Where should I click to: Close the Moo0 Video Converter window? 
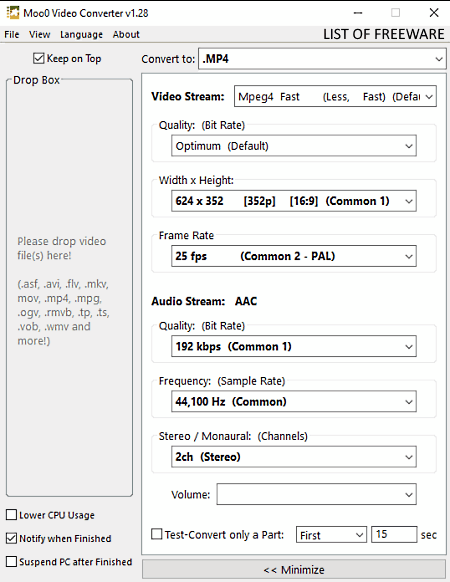click(x=434, y=13)
